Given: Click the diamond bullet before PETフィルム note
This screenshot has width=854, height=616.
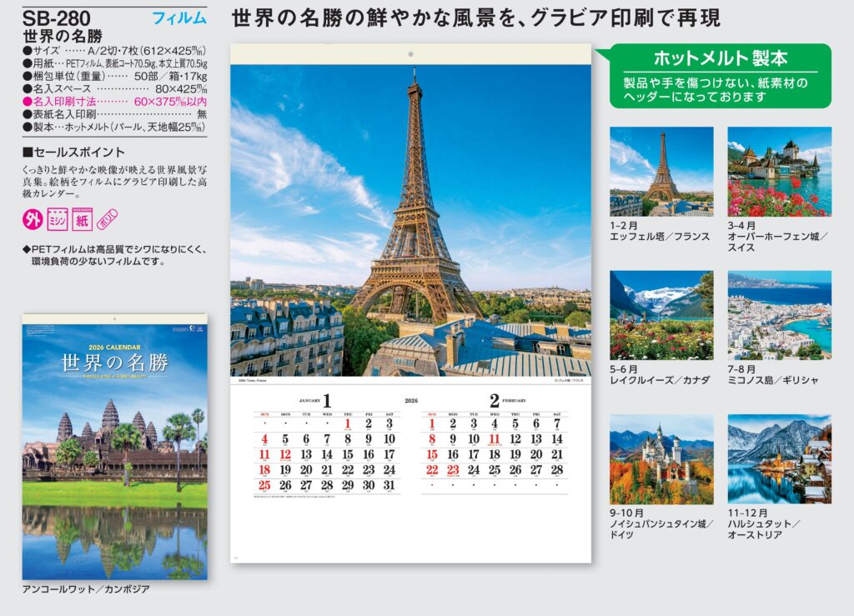Looking at the screenshot, I should point(26,249).
